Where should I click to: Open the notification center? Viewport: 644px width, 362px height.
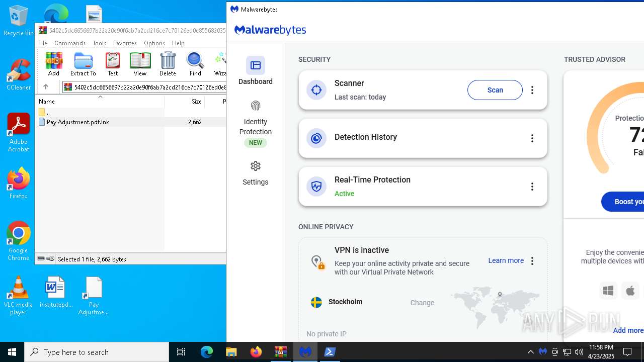click(627, 352)
